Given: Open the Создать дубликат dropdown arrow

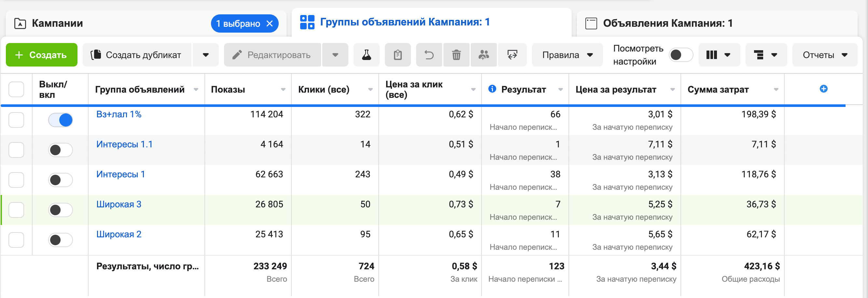Looking at the screenshot, I should [x=205, y=55].
